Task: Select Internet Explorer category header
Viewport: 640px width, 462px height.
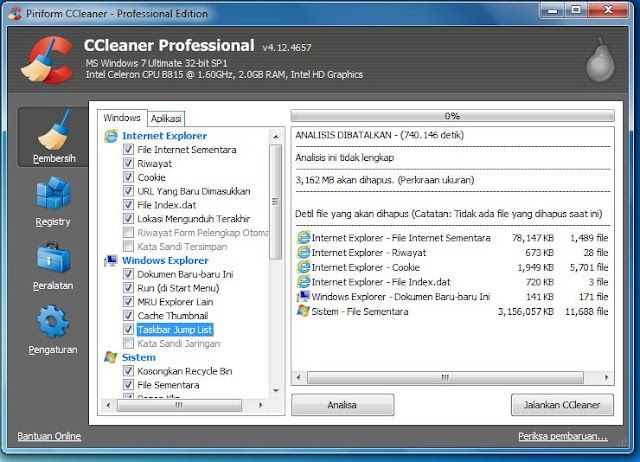Action: pyautogui.click(x=164, y=136)
